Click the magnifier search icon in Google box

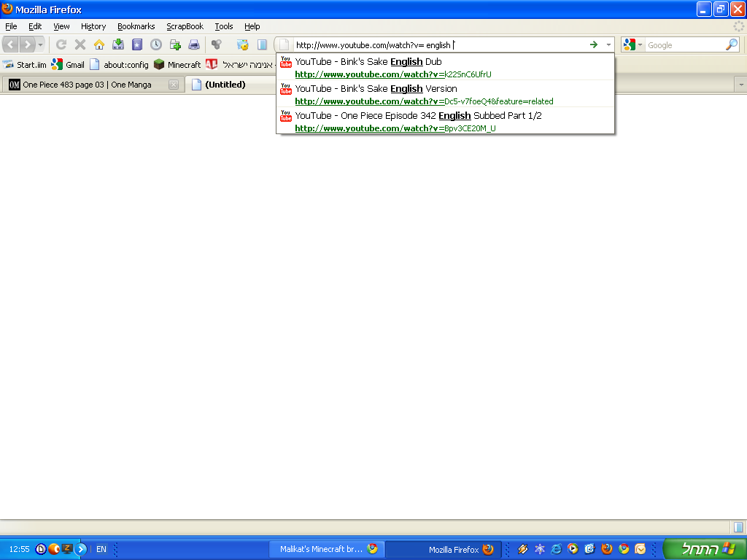point(731,44)
